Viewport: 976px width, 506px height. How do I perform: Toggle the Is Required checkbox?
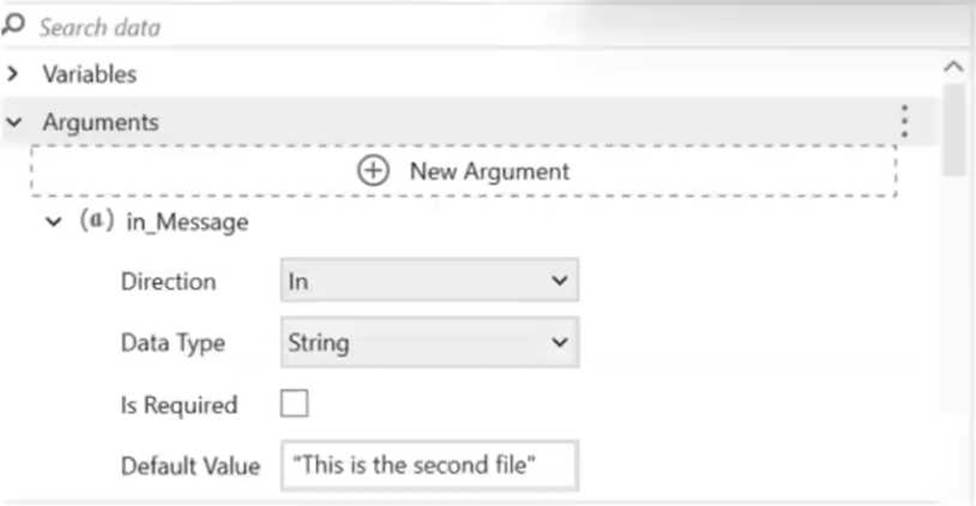(294, 403)
